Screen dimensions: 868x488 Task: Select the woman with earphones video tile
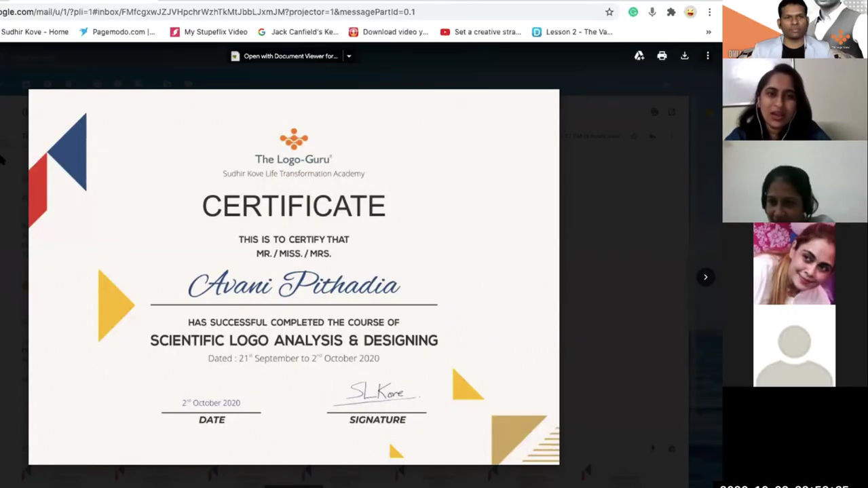point(795,99)
